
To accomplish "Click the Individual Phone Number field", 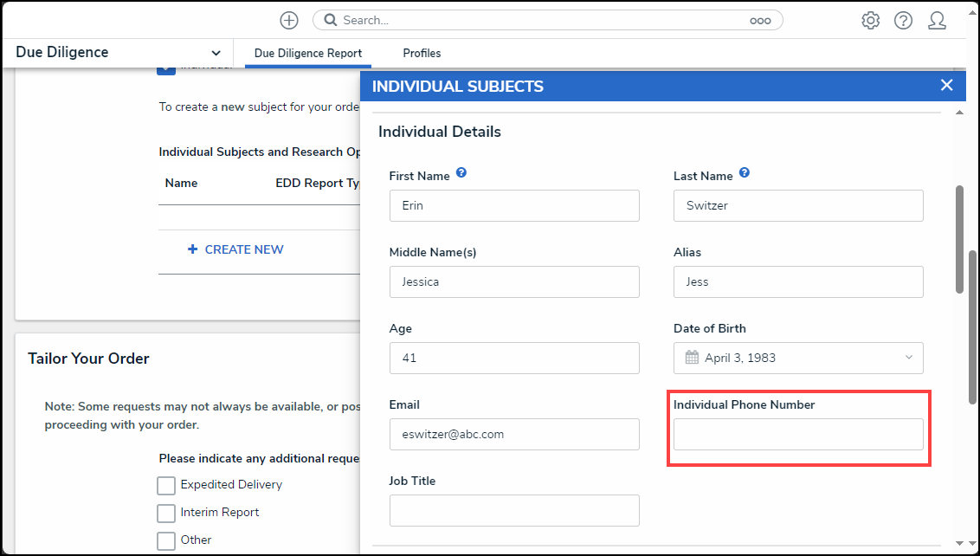I will (798, 434).
